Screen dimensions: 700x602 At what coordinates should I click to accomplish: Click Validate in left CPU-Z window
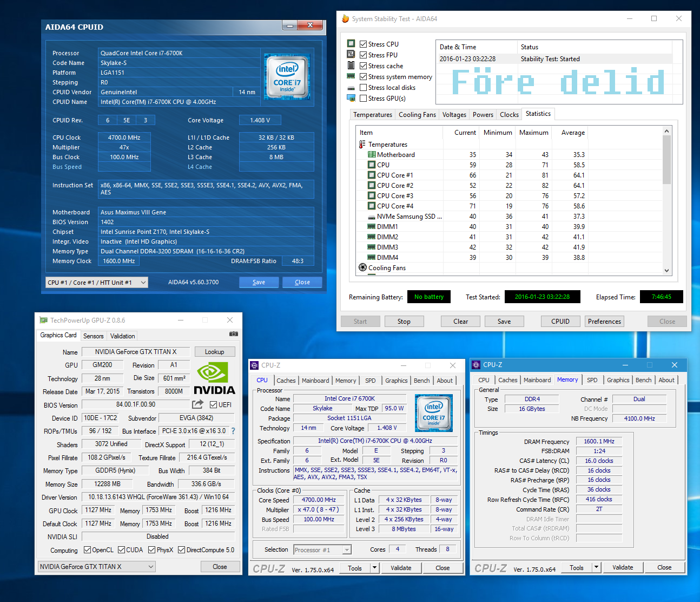click(401, 568)
